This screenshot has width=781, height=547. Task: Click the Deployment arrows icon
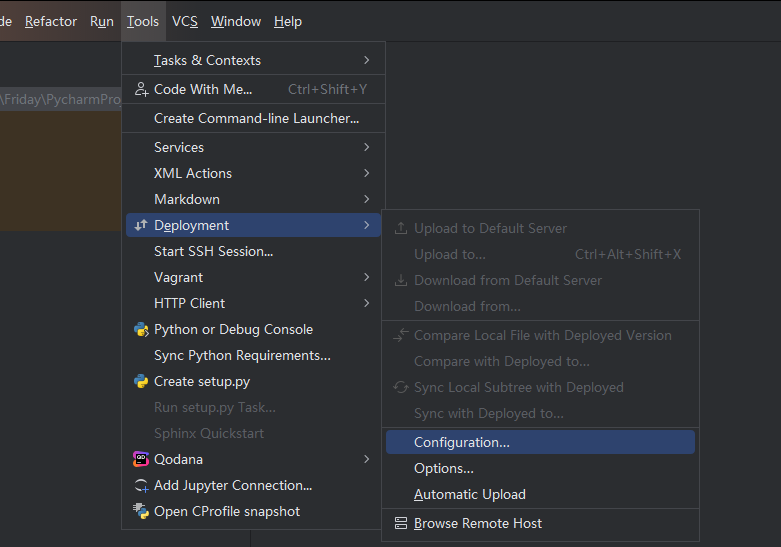coord(141,225)
